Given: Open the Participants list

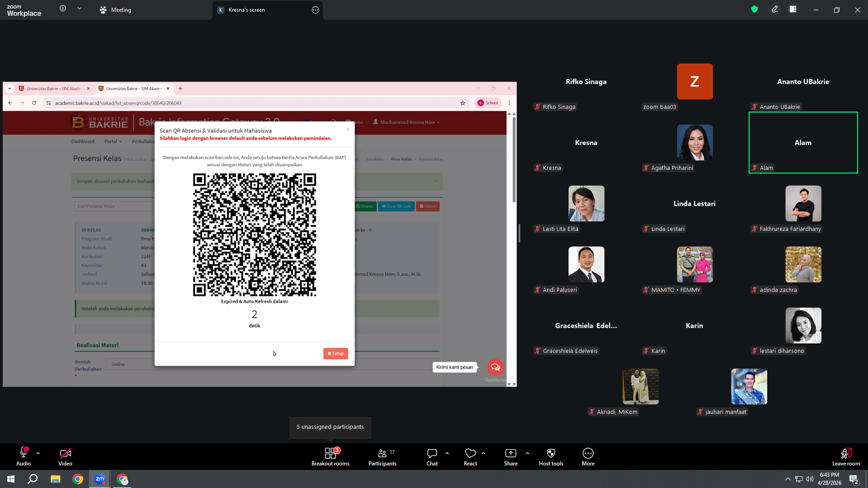Looking at the screenshot, I should [x=382, y=456].
